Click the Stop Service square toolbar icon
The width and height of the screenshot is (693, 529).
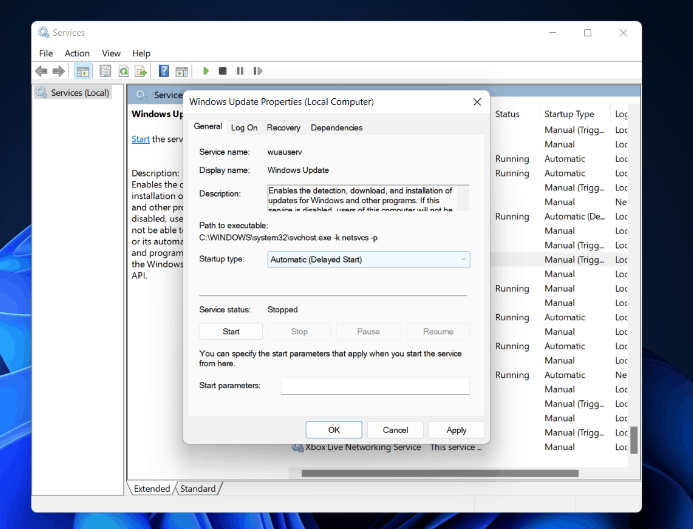click(223, 71)
